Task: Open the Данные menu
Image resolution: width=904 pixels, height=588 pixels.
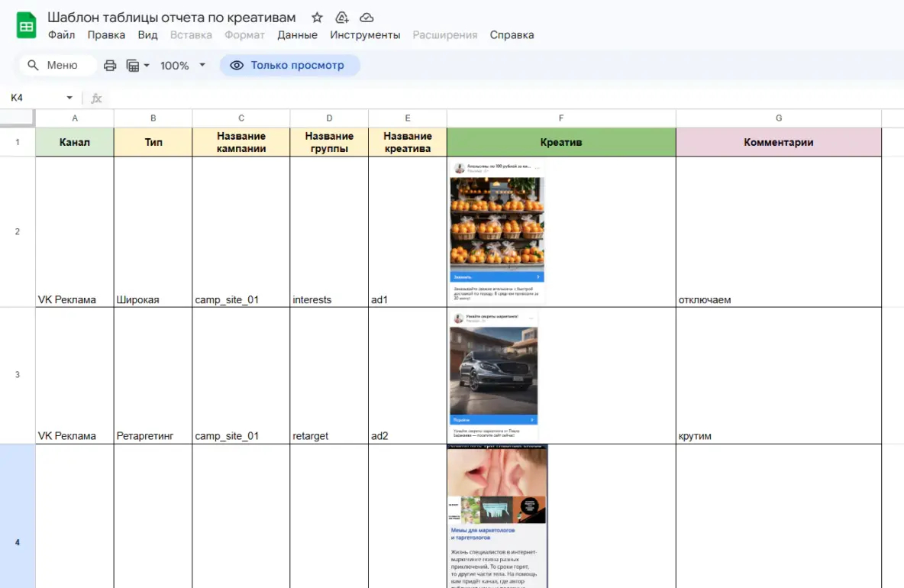Action: coord(297,35)
